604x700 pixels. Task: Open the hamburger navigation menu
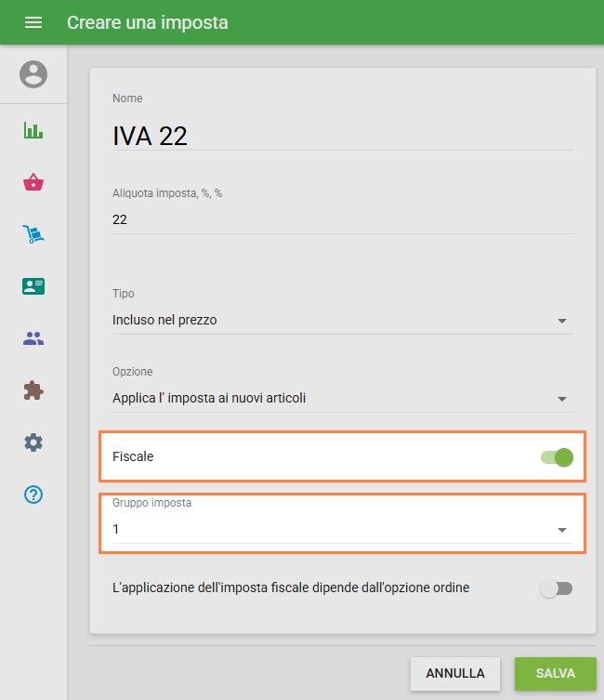(x=33, y=22)
